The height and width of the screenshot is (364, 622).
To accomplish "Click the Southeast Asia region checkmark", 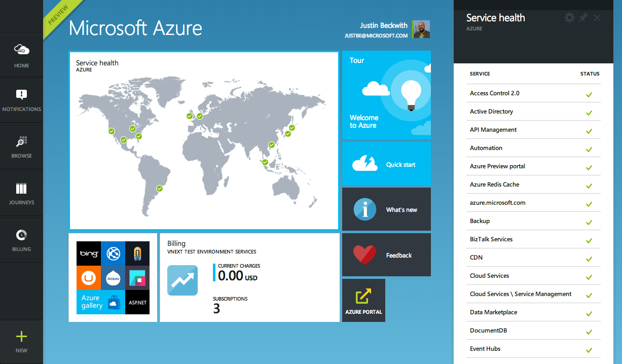I will pos(265,162).
